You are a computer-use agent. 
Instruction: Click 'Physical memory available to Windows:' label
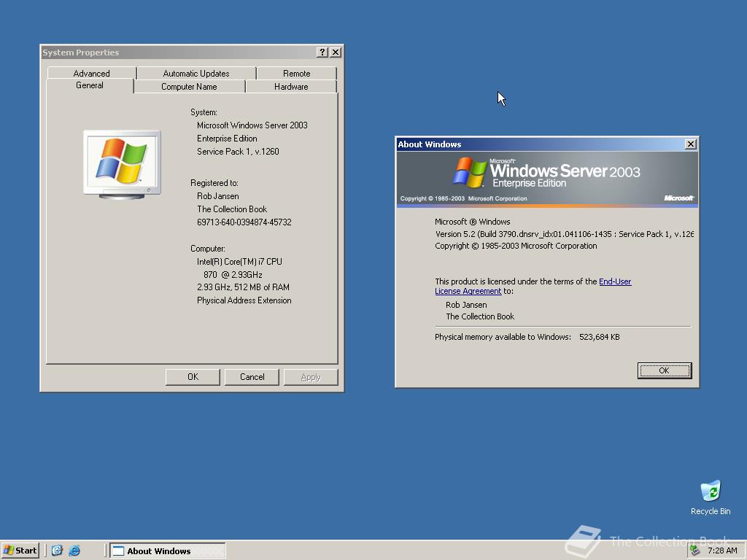click(x=503, y=337)
